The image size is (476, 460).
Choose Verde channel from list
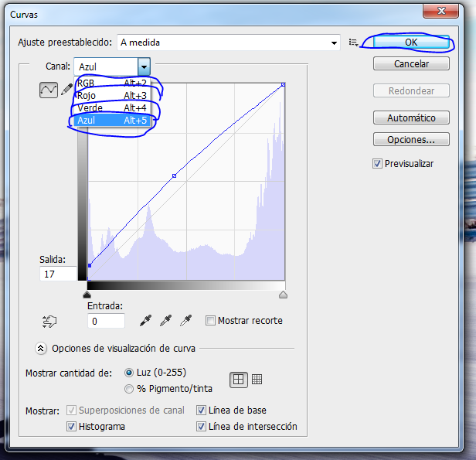click(112, 107)
